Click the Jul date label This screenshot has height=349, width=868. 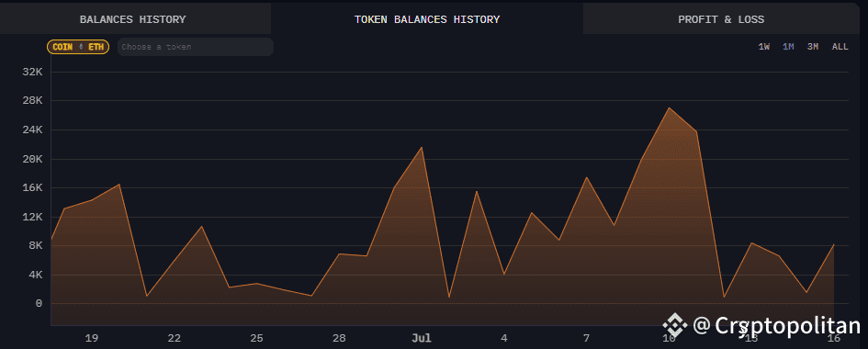(422, 338)
